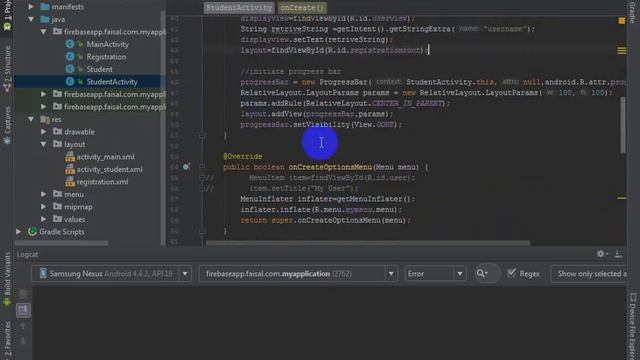640x360 pixels.
Task: Click the top Logcat side toolbar icon
Action: [23, 294]
